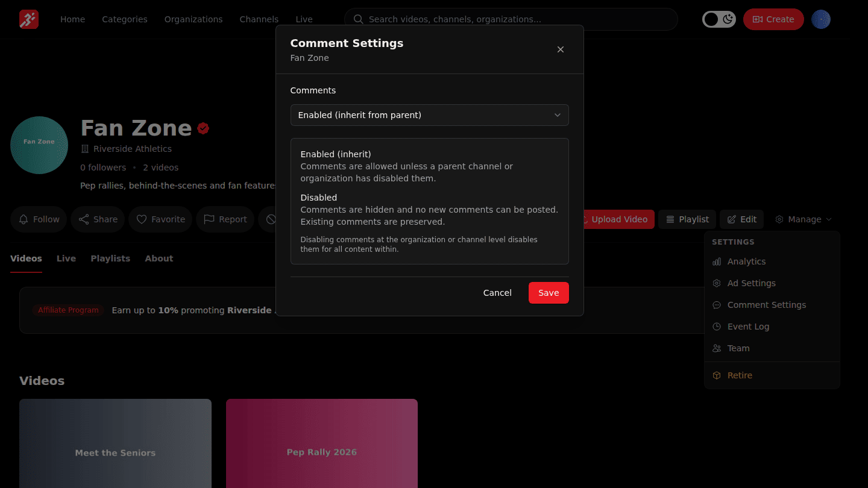Focus the search videos input field

pos(511,19)
